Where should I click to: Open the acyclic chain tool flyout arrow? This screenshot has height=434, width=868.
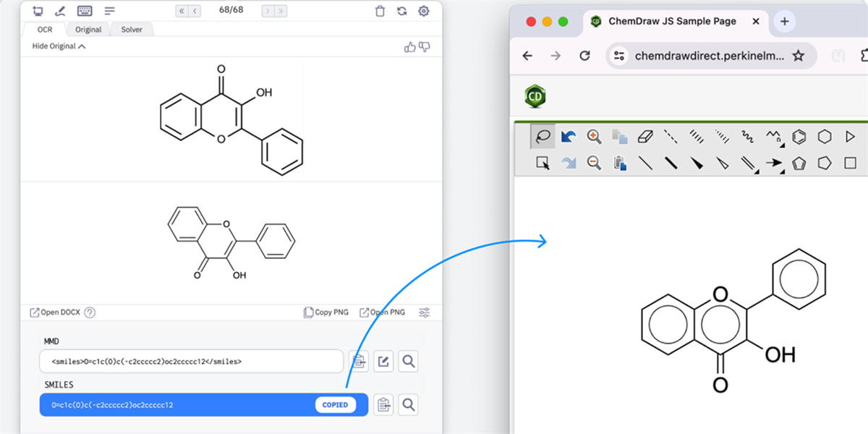click(782, 145)
